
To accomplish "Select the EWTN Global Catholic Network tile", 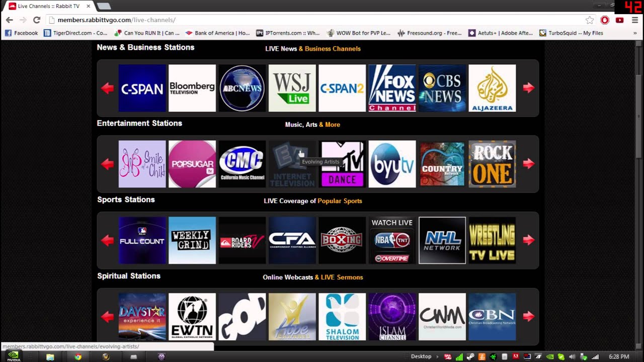I will tap(192, 317).
